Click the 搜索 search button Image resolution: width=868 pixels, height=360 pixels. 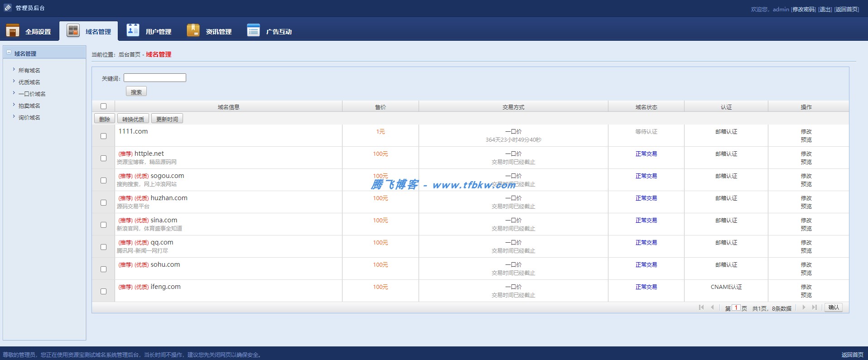pos(136,91)
